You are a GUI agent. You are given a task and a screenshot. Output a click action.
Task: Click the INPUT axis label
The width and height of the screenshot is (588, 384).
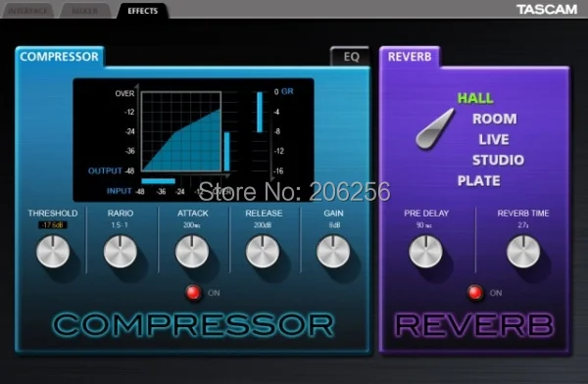[120, 191]
